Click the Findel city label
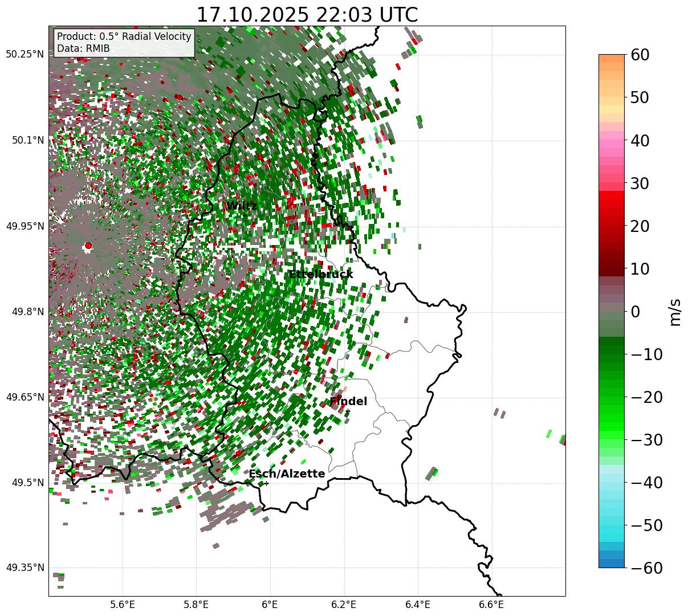This screenshot has width=688, height=616. [x=348, y=401]
